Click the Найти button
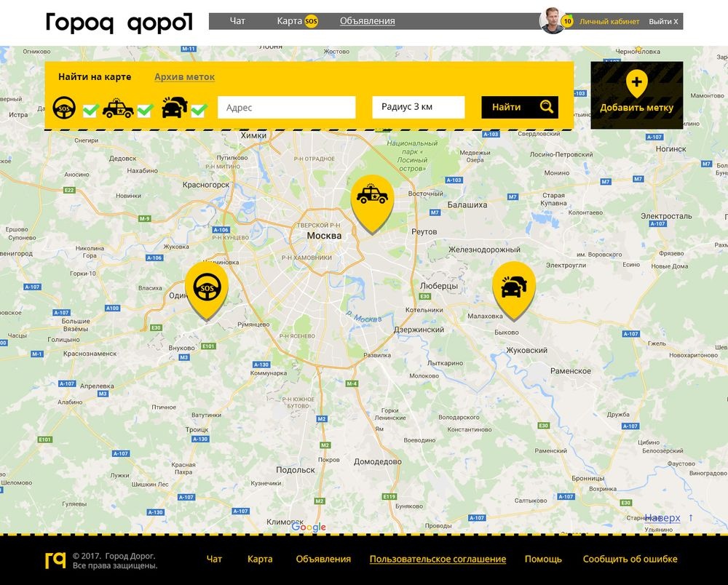This screenshot has height=585, width=728. (x=520, y=107)
